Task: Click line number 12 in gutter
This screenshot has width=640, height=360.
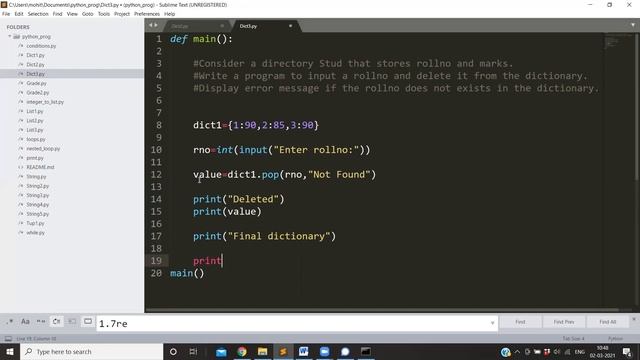Action: click(156, 175)
